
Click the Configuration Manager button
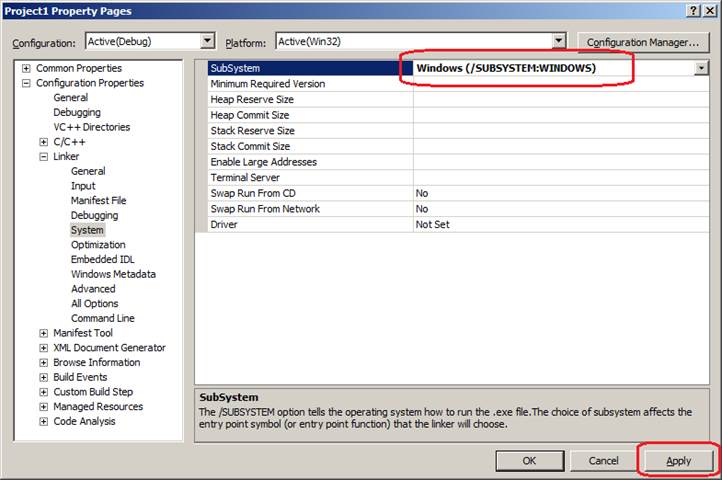[642, 42]
